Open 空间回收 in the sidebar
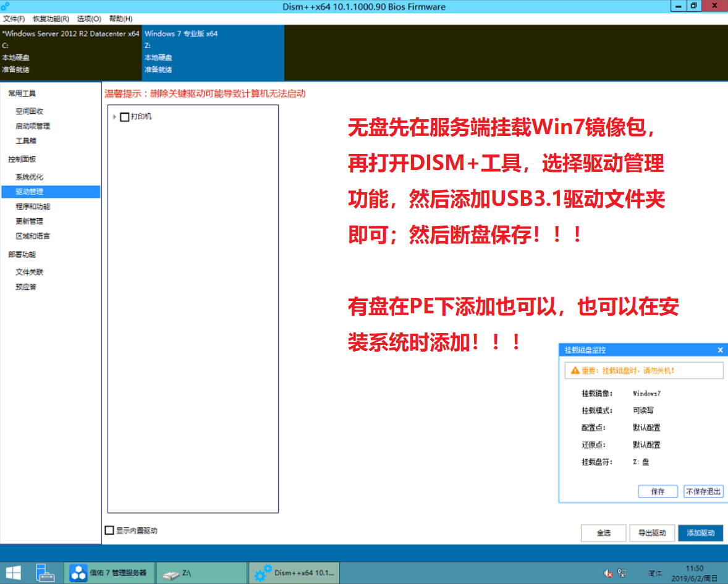 click(29, 111)
